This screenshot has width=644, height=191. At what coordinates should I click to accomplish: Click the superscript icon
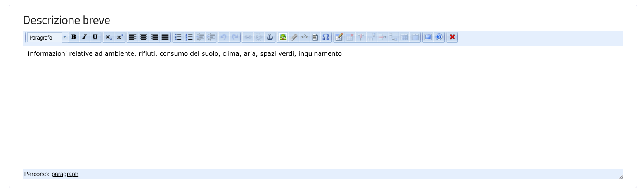[x=119, y=37]
